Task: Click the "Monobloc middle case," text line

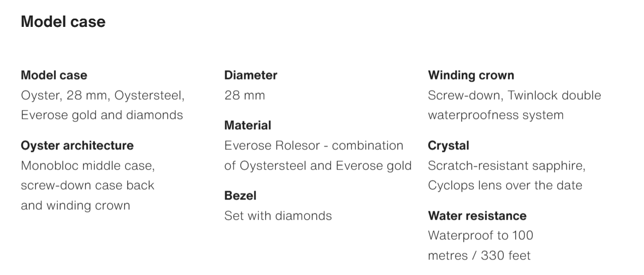Action: tap(88, 166)
